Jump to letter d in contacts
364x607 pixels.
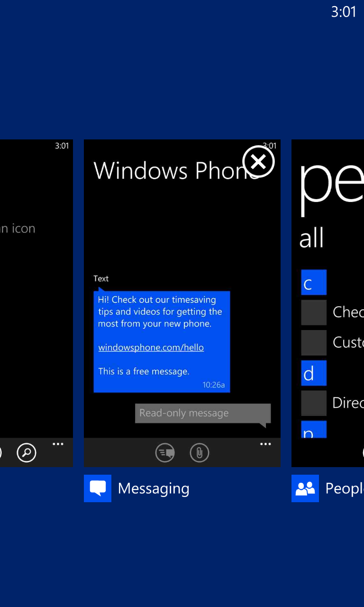pyautogui.click(x=314, y=373)
